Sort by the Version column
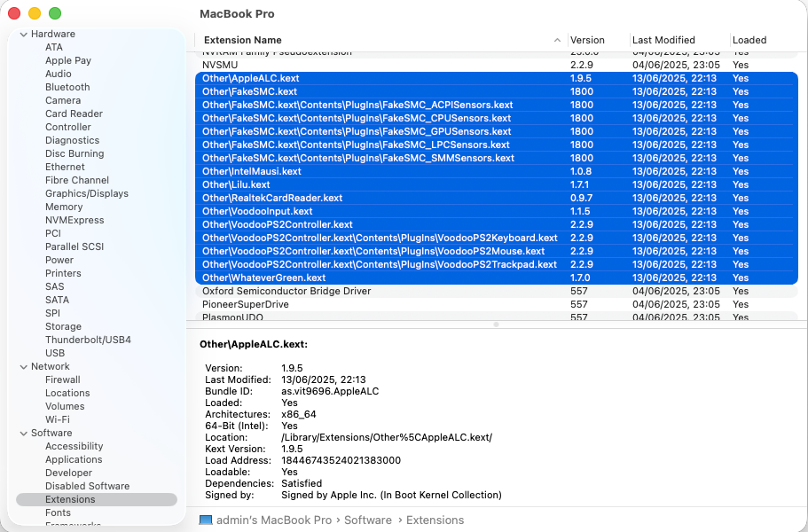 tap(599, 40)
